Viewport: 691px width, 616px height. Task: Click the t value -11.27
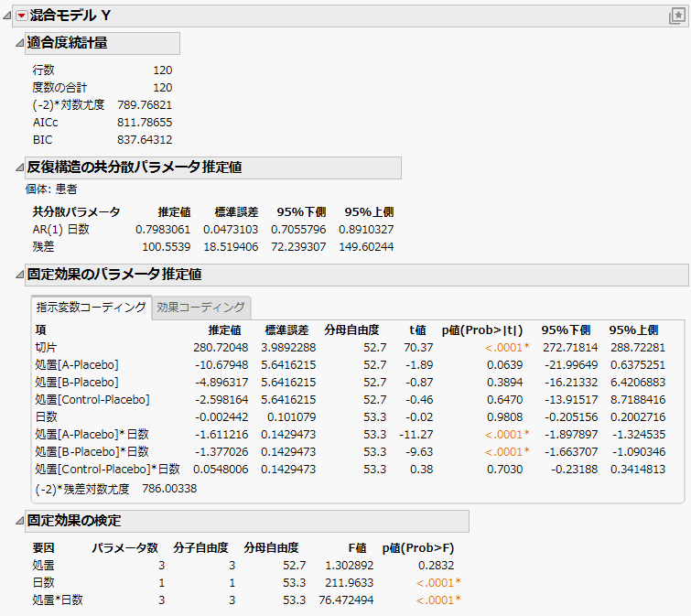tap(416, 435)
